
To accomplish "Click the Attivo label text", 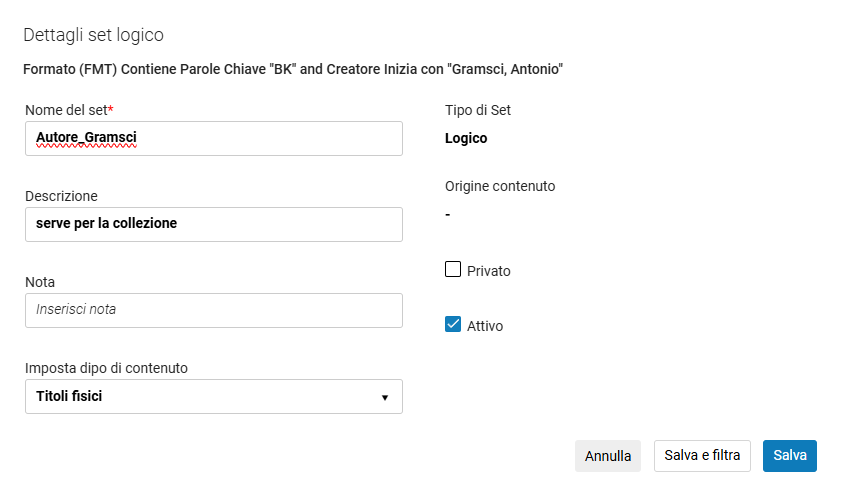I will coord(485,326).
